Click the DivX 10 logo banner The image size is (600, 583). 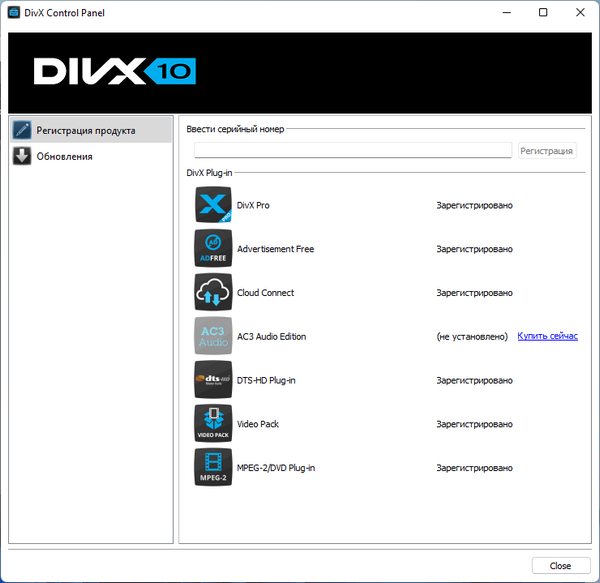[114, 71]
